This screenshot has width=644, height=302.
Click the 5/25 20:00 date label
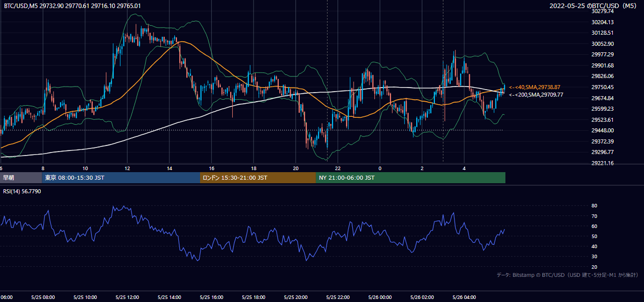pyautogui.click(x=296, y=297)
